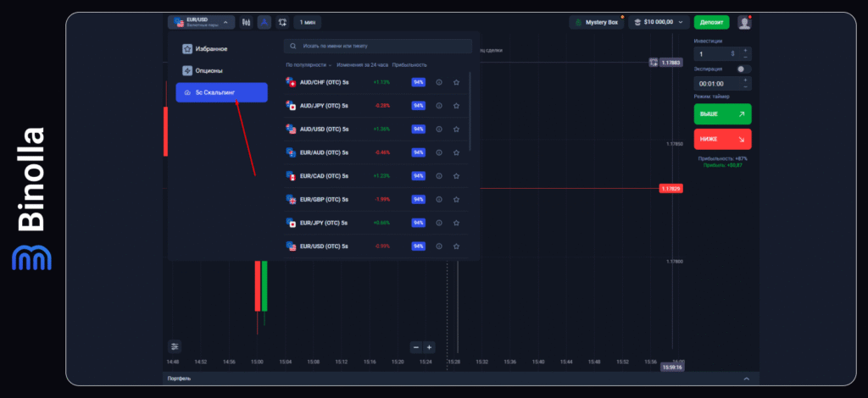The image size is (868, 398).
Task: Click the asset search input field
Action: (377, 47)
